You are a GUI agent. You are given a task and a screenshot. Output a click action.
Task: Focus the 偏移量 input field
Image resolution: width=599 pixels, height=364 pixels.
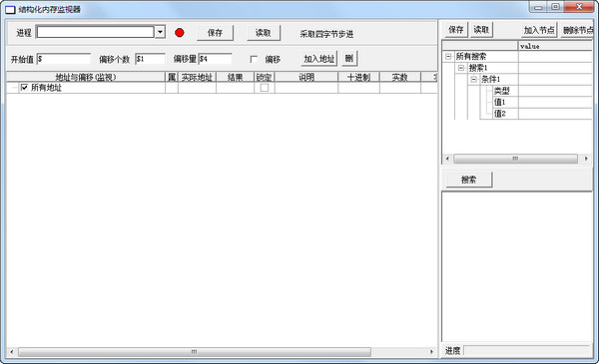click(216, 59)
